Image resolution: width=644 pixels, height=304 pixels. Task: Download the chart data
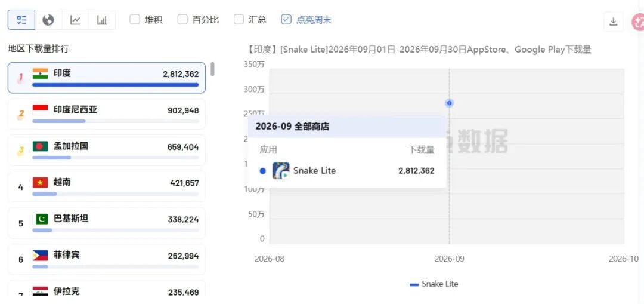pos(613,22)
